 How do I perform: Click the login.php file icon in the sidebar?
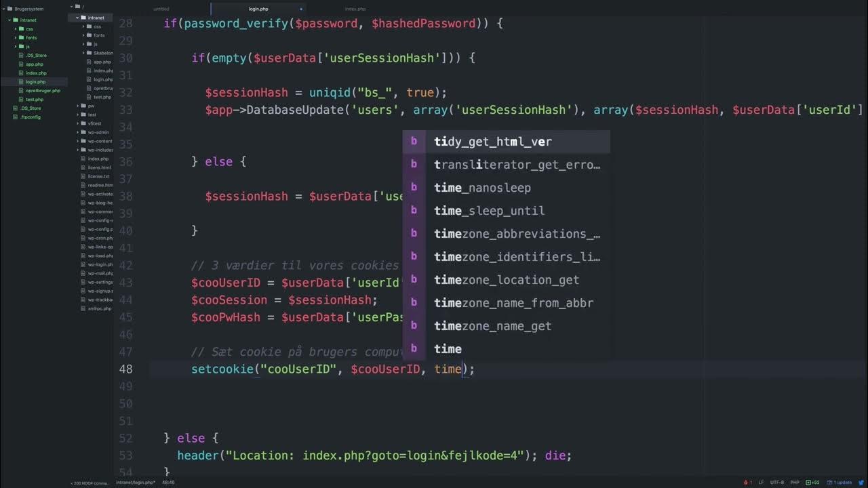(21, 82)
